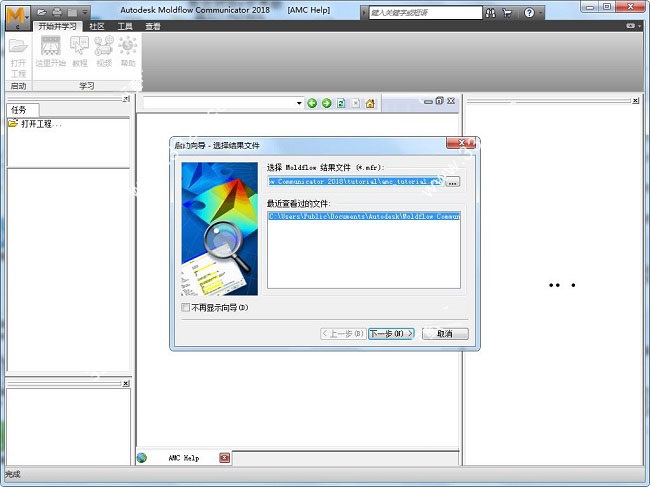This screenshot has width=650, height=487.
Task: Select the 任务 tab in left panel
Action: [23, 110]
